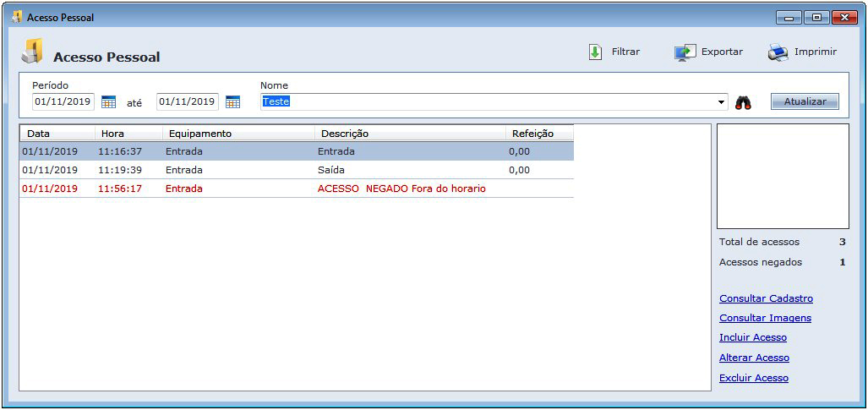This screenshot has width=868, height=410.
Task: Click the Acesso Pessoal header icon
Action: click(32, 52)
